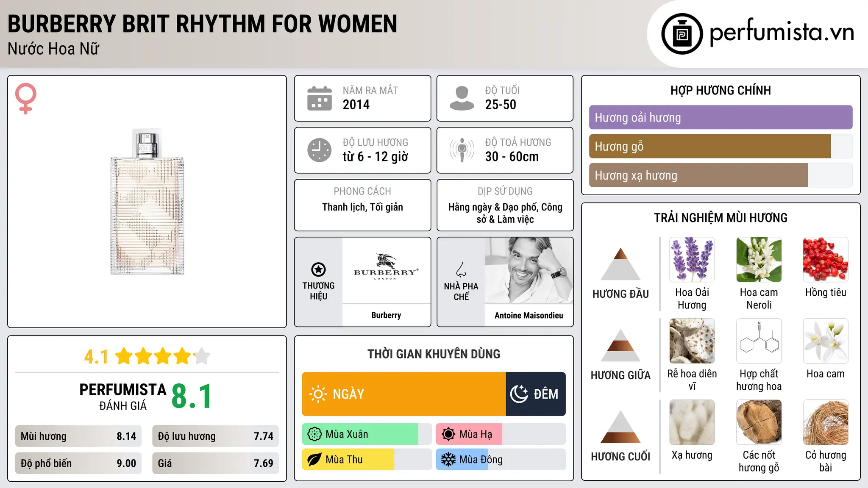
Task: Click the Nước Hoa Nữ subtitle
Action: [x=53, y=49]
